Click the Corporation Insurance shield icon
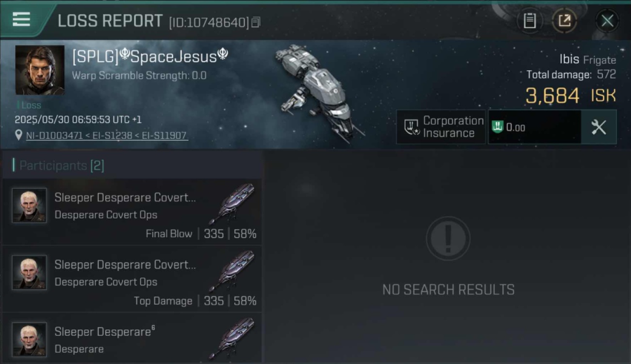The width and height of the screenshot is (631, 364). pos(412,127)
